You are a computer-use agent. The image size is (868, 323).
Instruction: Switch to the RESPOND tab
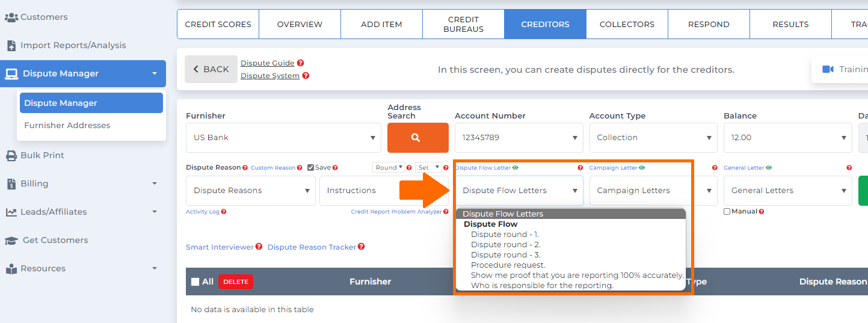709,25
